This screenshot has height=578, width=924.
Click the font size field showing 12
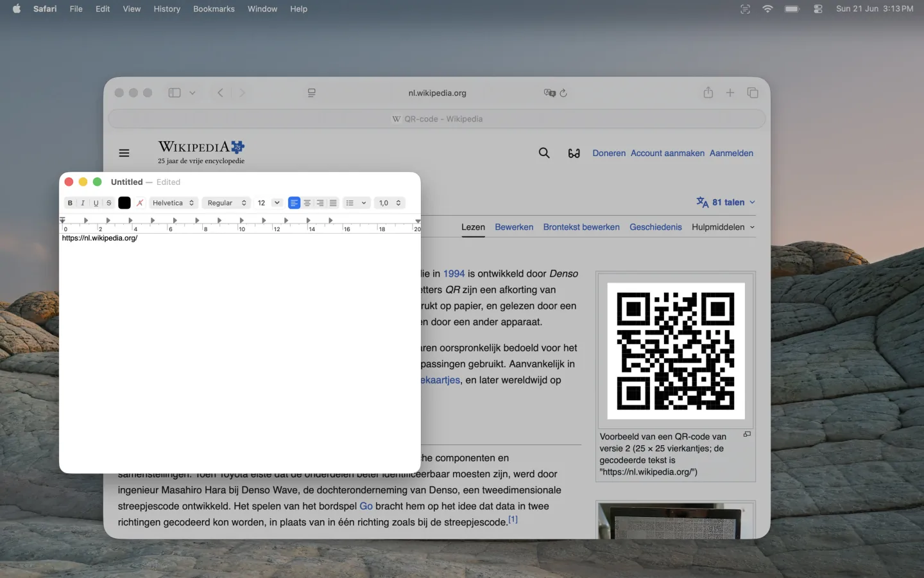(x=262, y=203)
